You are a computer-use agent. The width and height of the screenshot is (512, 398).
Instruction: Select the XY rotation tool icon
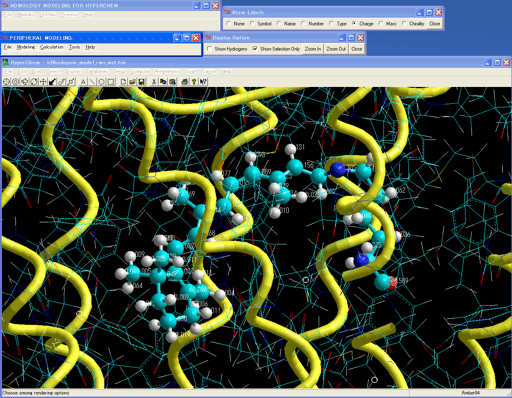tap(25, 82)
